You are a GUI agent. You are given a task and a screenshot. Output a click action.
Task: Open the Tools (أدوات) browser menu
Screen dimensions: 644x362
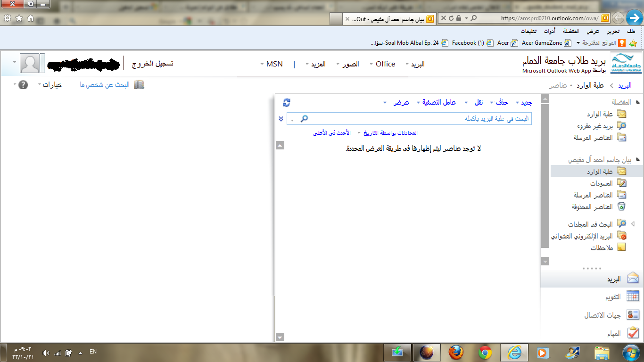click(549, 31)
